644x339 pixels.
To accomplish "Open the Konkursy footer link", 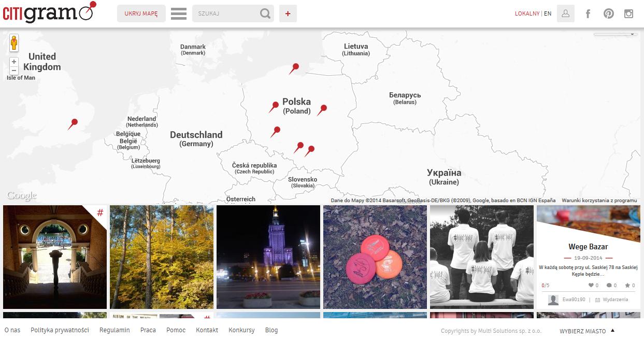I will click(x=241, y=330).
